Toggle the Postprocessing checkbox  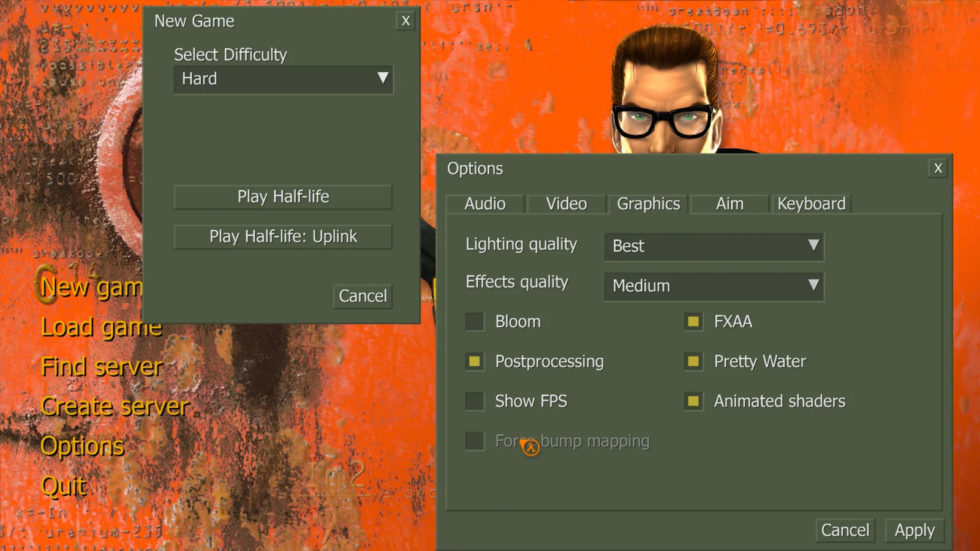pos(475,361)
